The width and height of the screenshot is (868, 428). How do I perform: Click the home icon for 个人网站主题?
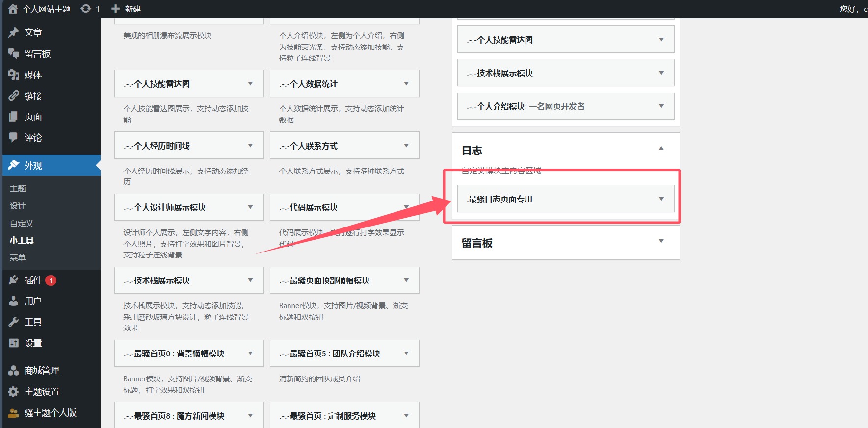pyautogui.click(x=13, y=9)
